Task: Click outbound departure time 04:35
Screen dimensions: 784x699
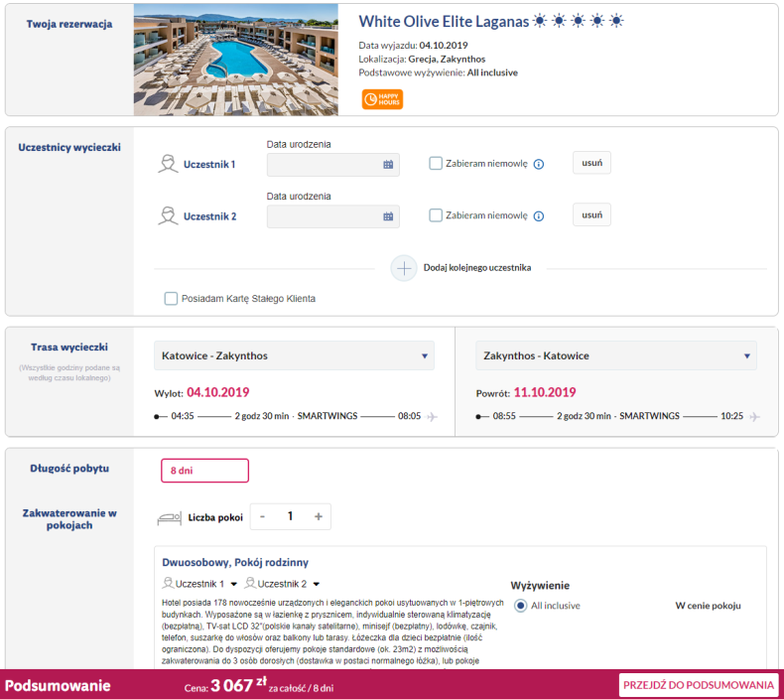Action: pyautogui.click(x=183, y=416)
